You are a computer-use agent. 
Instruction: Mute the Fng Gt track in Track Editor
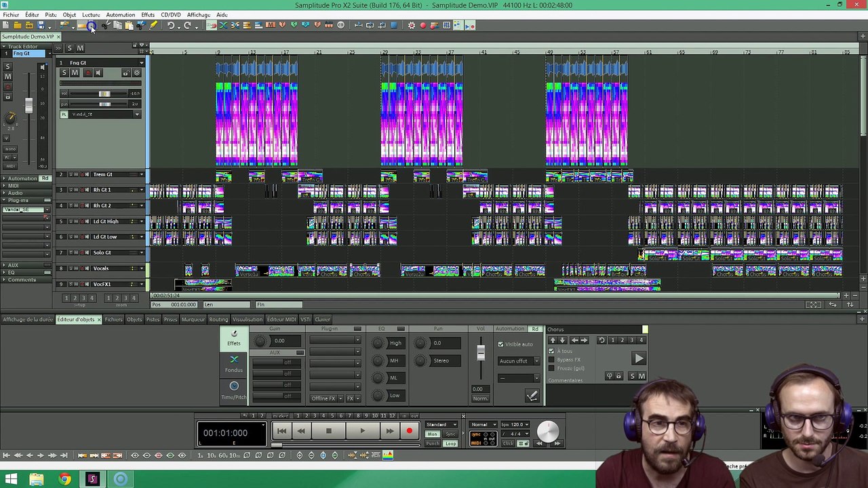click(x=7, y=77)
